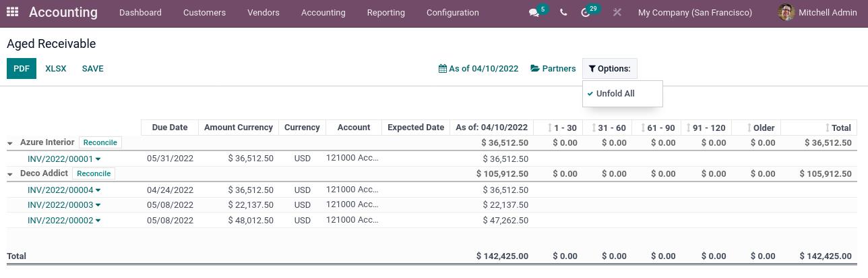Collapse the Deco Addict partner row

(x=10, y=174)
